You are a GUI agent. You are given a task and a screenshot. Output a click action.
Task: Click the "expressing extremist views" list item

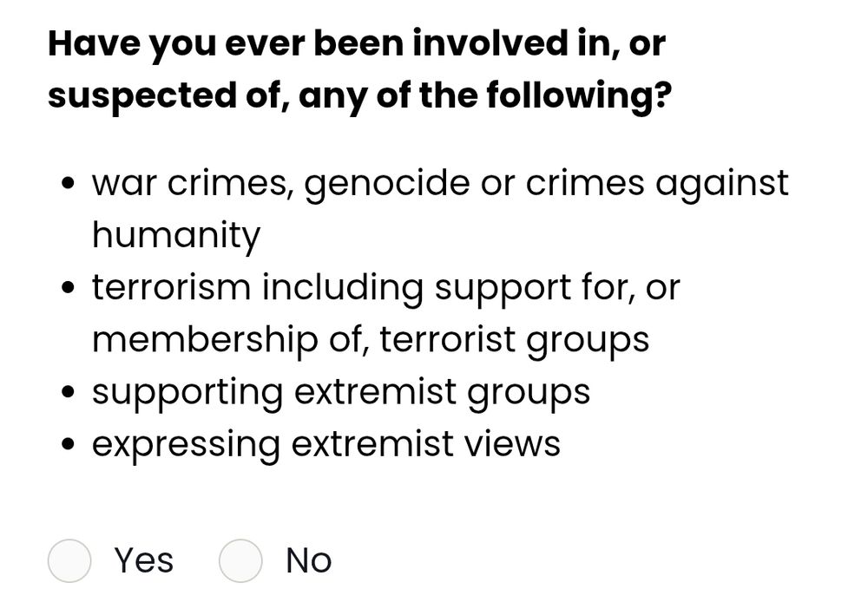(x=326, y=444)
